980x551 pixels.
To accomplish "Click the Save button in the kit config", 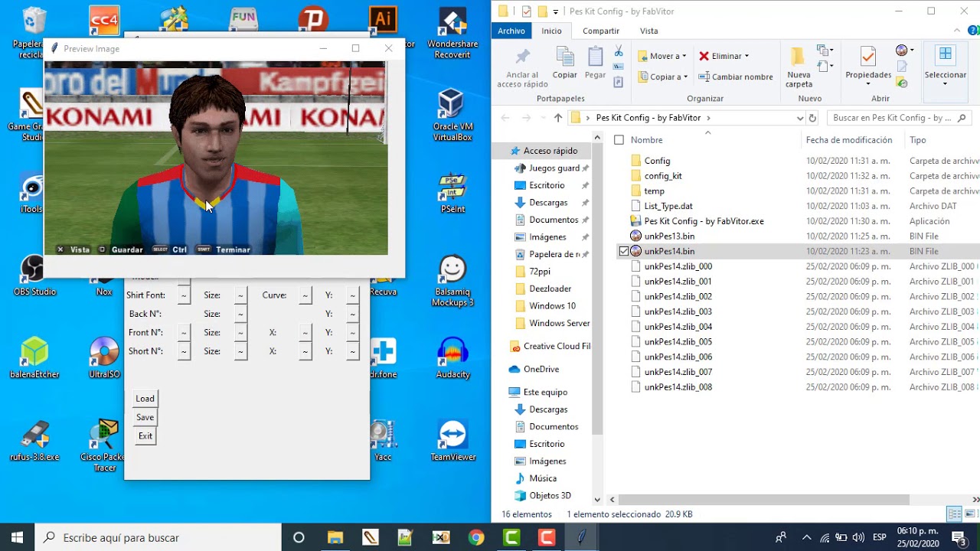I will tap(145, 417).
